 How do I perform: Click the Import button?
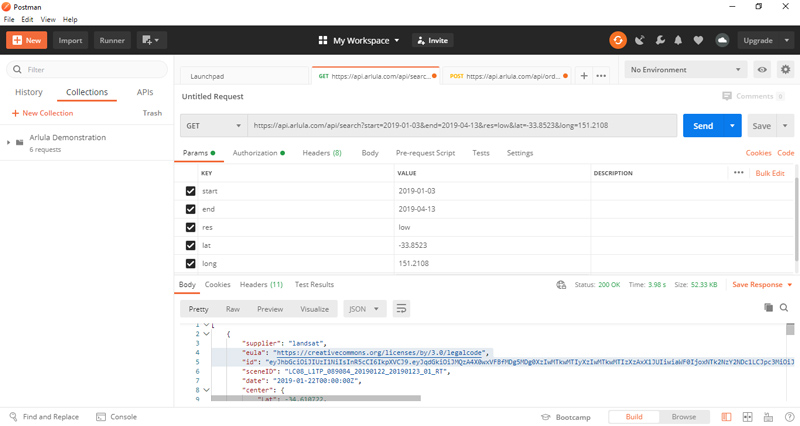point(70,40)
